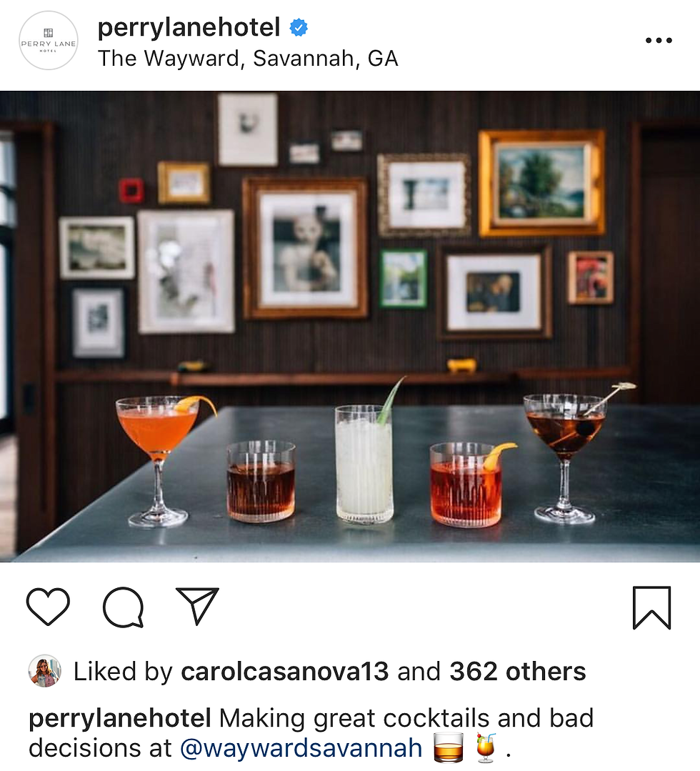Screen dimensions: 700x771
Task: Tap the tropical drink emoji in the caption
Action: coord(486,747)
